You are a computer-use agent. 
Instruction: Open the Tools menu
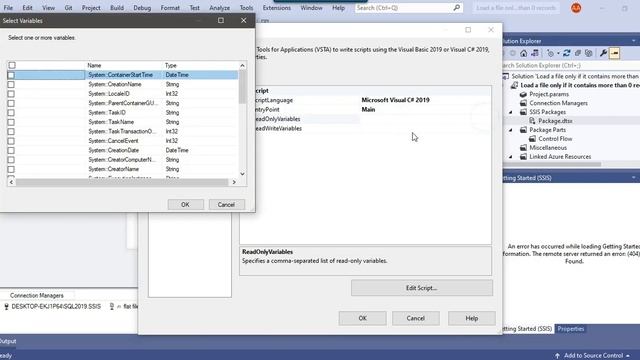tap(246, 8)
